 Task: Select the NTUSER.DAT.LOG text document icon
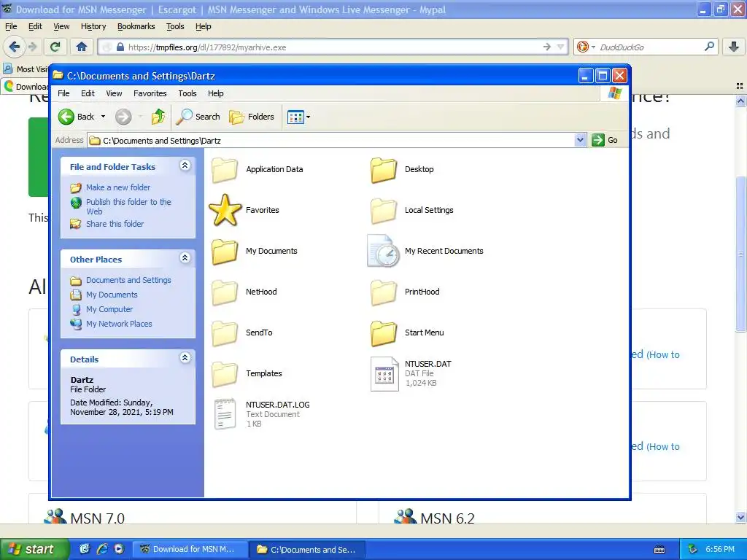[225, 414]
